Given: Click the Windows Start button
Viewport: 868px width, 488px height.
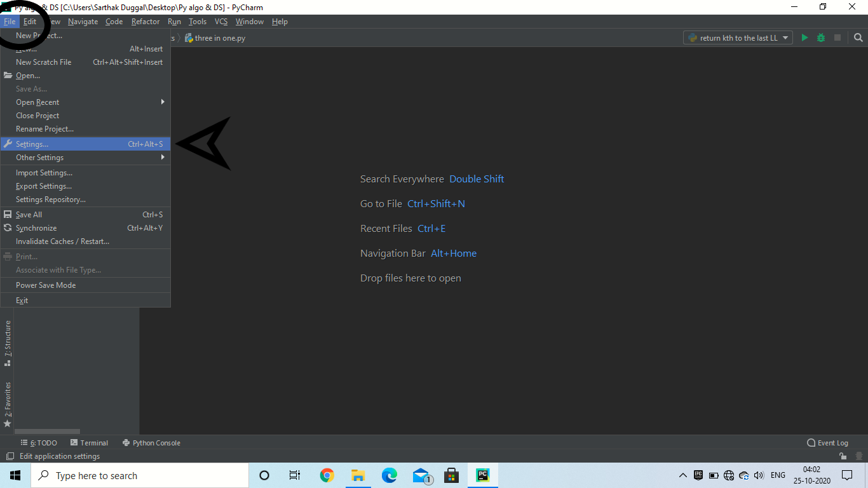Looking at the screenshot, I should point(15,475).
